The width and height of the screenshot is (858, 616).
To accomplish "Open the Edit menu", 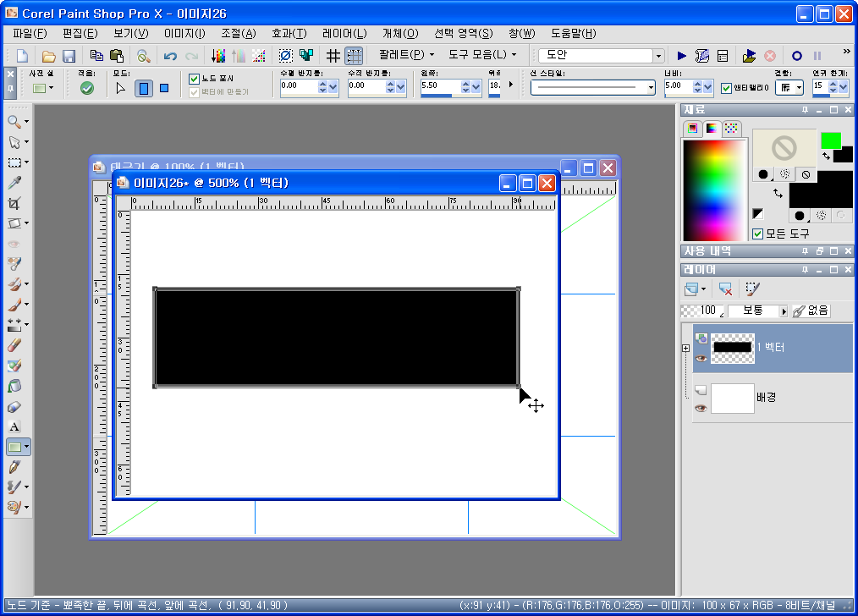I will click(80, 33).
